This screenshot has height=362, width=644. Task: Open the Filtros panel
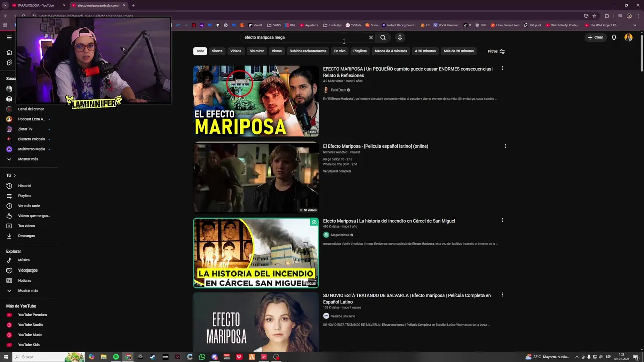click(496, 51)
